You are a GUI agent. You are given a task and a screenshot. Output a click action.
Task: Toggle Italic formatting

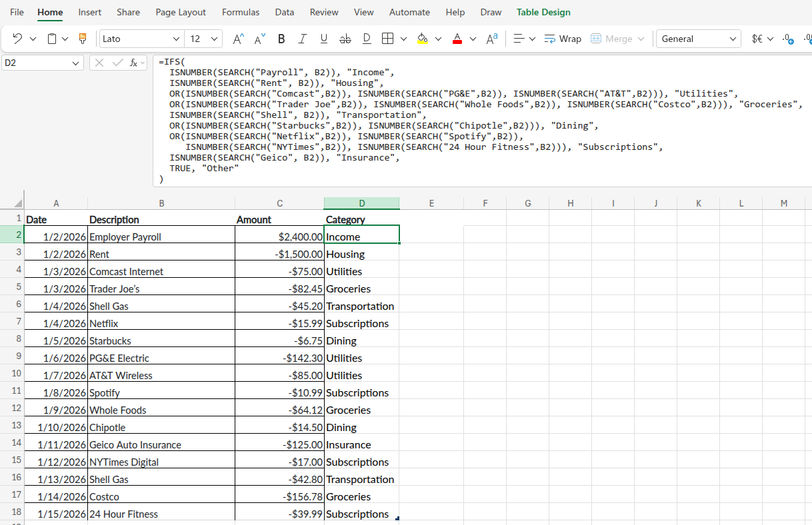click(302, 39)
